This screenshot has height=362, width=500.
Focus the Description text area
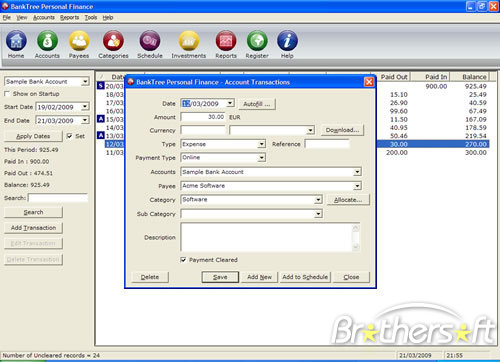(x=267, y=237)
